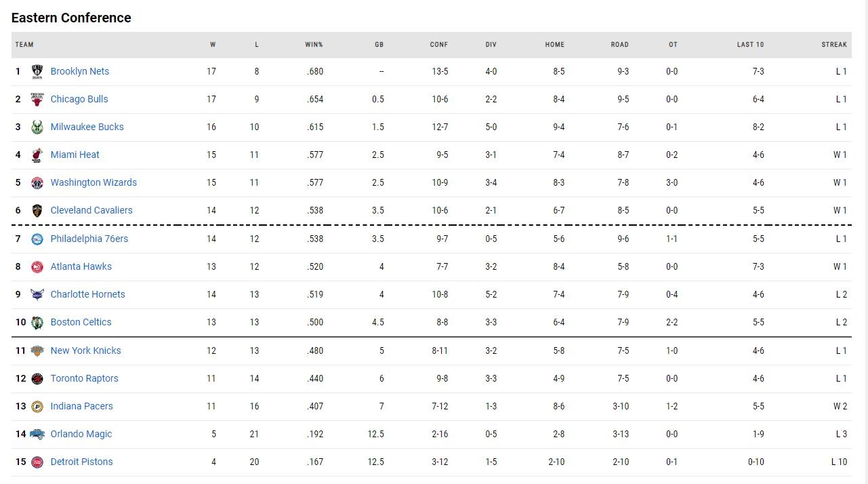Screen dimensions: 868x484
Task: Click the Atlanta Hawks logo icon
Action: (37, 267)
